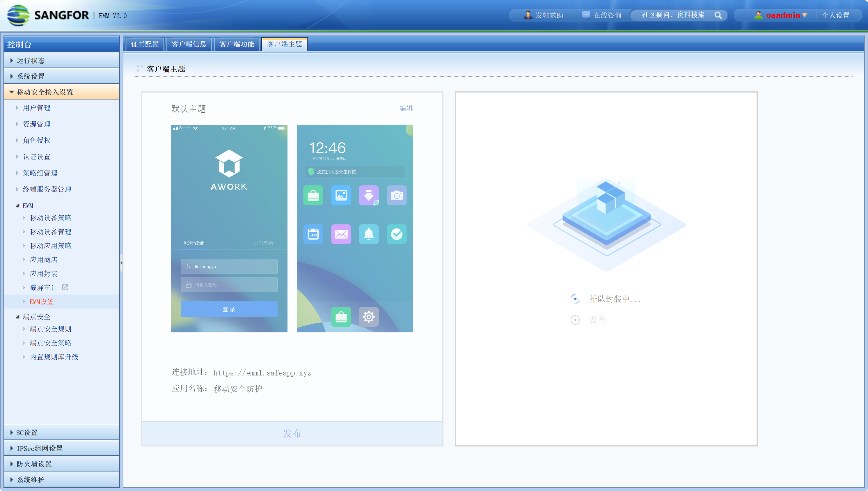Open the oaadmin account dropdown arrow
The image size is (868, 491).
[805, 15]
